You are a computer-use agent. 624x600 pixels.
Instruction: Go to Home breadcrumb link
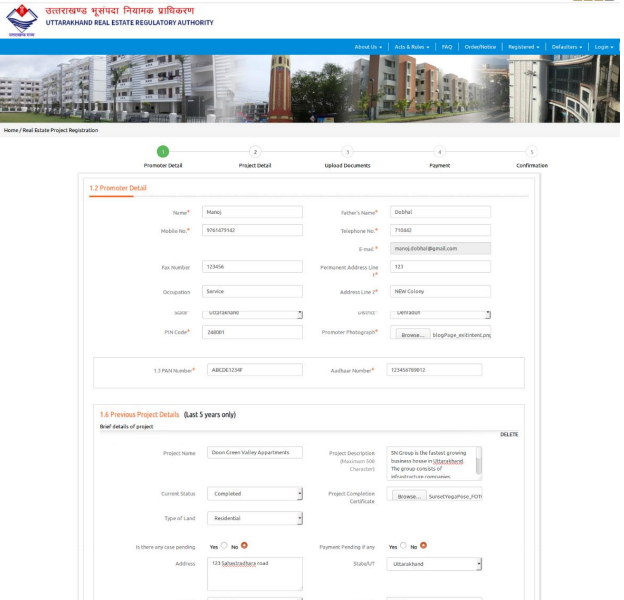point(11,130)
